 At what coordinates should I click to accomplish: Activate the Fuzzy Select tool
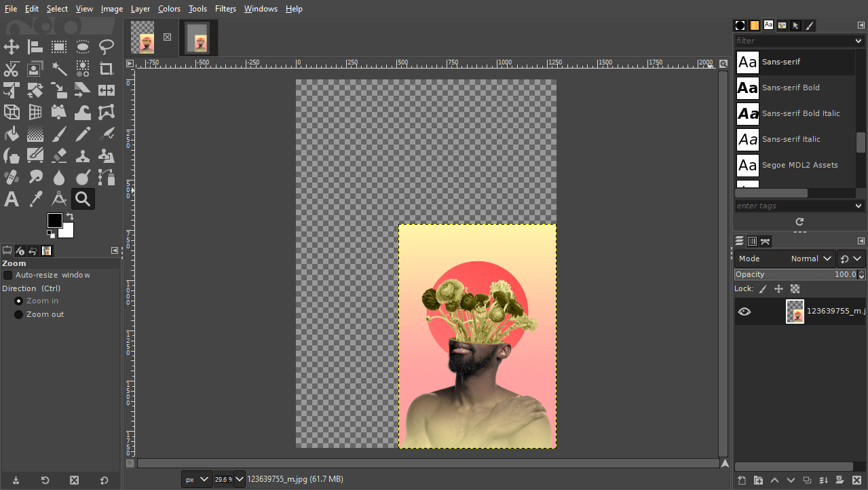tap(58, 68)
